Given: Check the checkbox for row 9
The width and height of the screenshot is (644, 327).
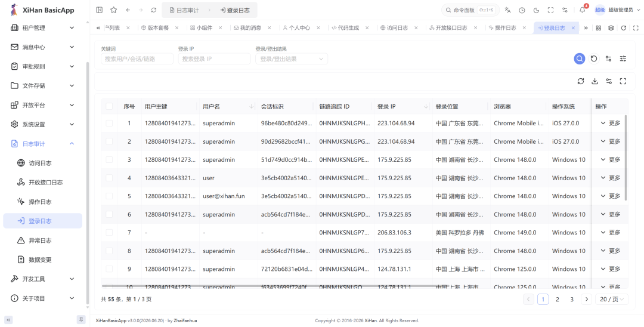Looking at the screenshot, I should tap(109, 269).
